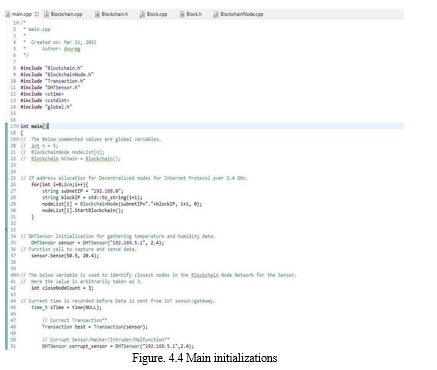The image size is (437, 370).
Task: Click the DHTSensor Initialization comment at line 34
Action: (118, 236)
